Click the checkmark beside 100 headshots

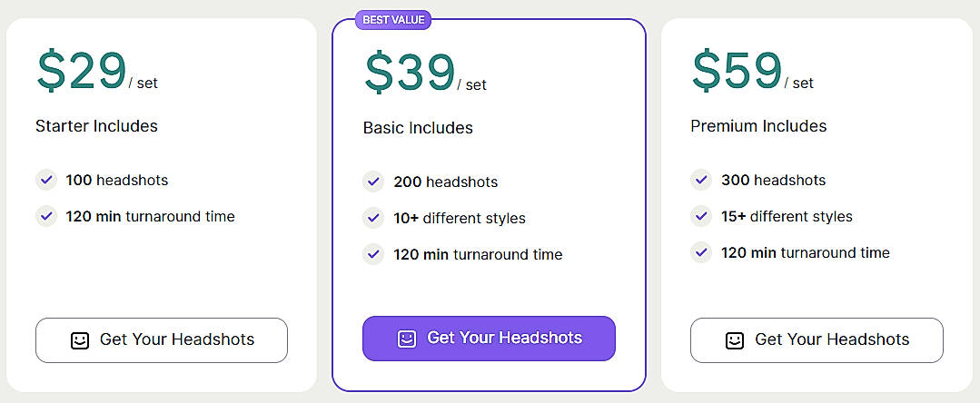click(x=46, y=180)
